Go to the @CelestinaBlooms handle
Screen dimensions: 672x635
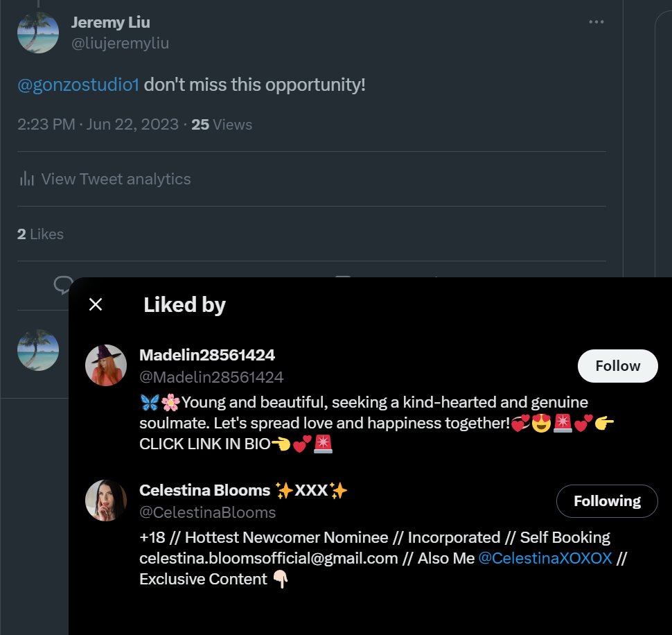coord(208,512)
